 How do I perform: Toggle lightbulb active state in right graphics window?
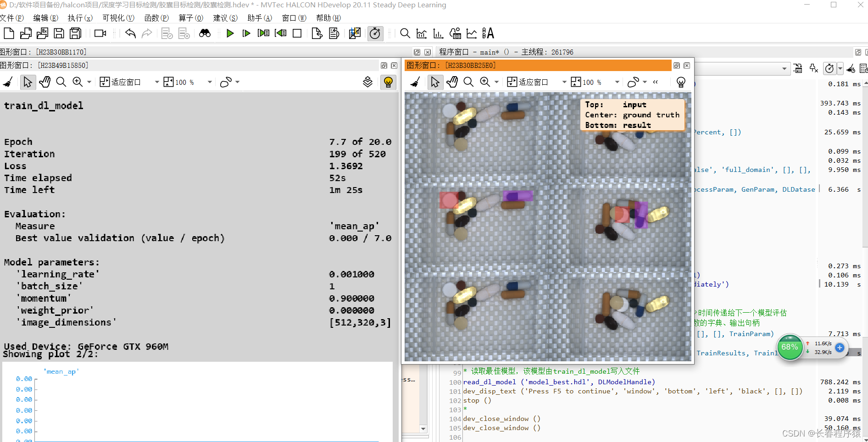(681, 82)
